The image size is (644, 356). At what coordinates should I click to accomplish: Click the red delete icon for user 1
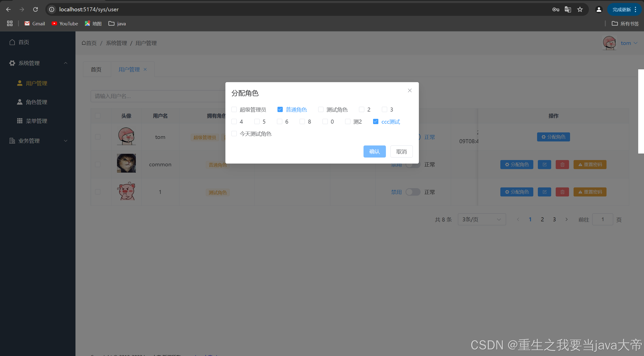coord(562,192)
